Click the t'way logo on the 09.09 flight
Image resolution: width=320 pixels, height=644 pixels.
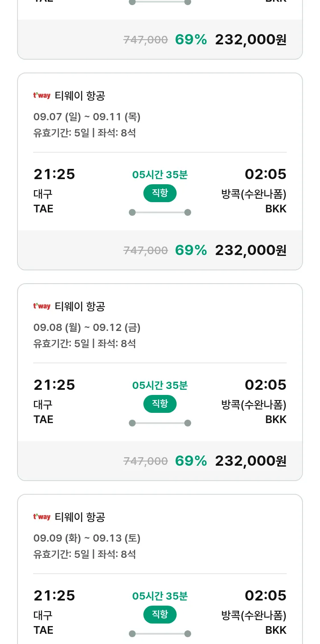pyautogui.click(x=42, y=517)
